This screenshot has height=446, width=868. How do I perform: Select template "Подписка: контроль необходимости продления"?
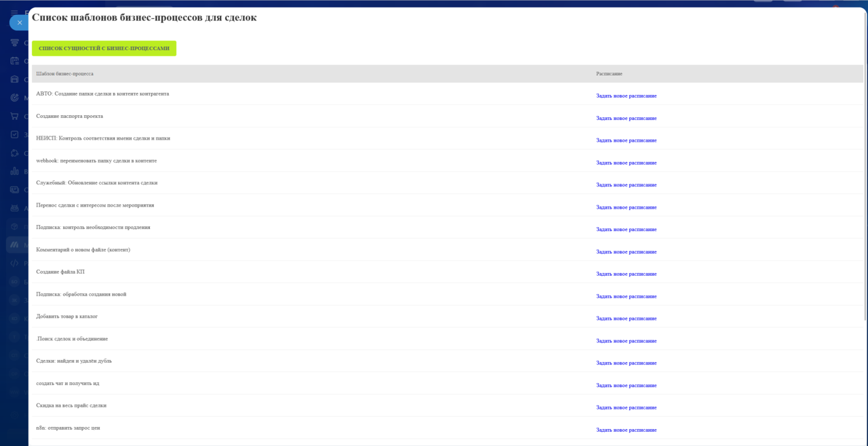tap(93, 227)
